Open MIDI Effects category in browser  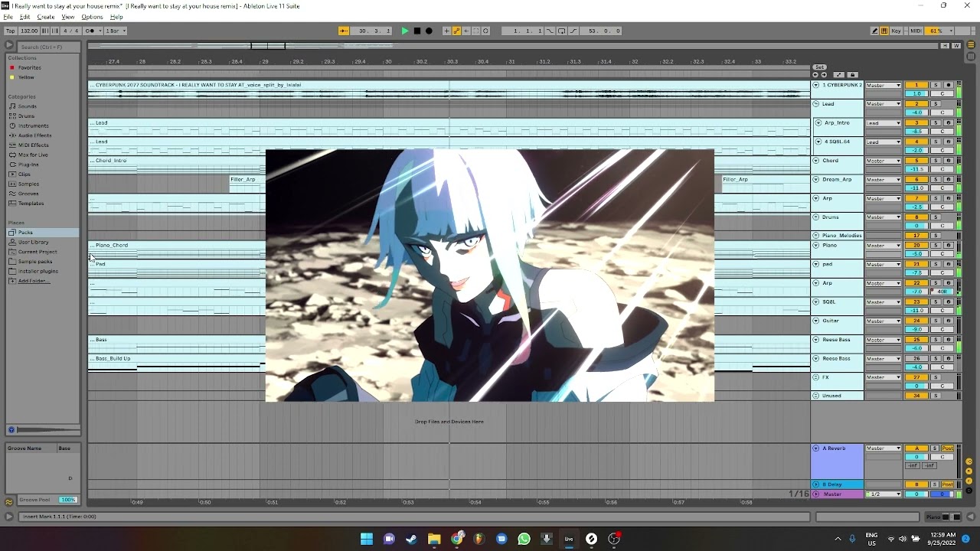tap(34, 145)
